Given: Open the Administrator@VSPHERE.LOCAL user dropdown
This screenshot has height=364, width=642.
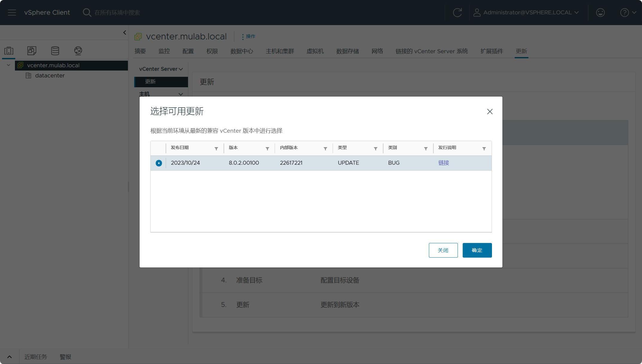Looking at the screenshot, I should [526, 13].
